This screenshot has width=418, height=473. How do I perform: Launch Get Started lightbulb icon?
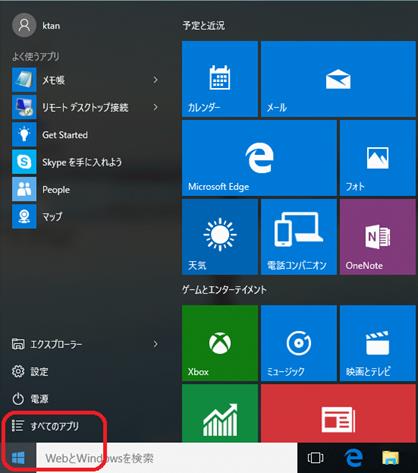[24, 134]
